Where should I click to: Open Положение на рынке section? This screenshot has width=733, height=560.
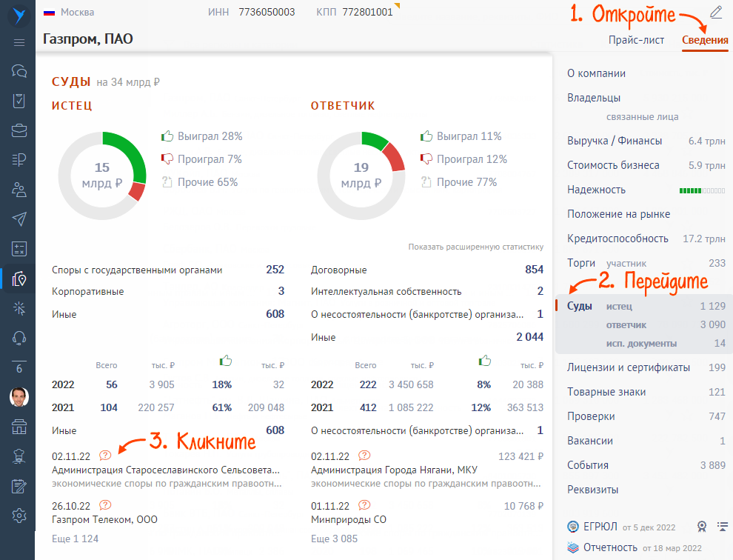tap(618, 214)
